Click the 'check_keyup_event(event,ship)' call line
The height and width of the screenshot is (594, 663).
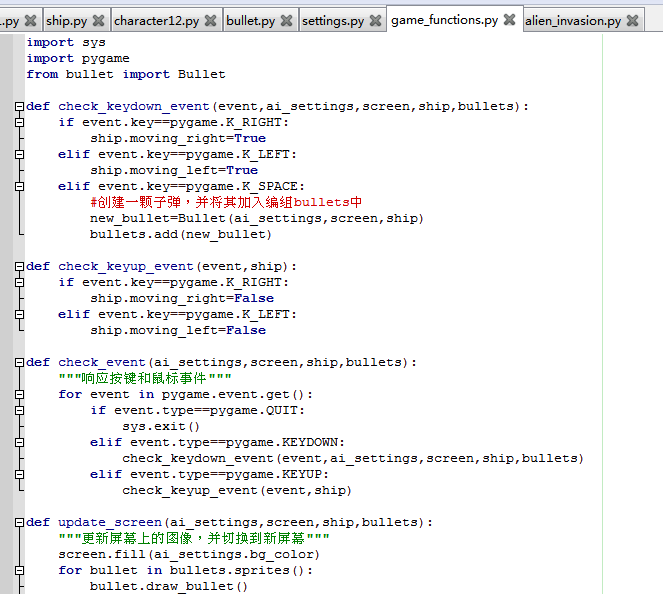[x=237, y=491]
